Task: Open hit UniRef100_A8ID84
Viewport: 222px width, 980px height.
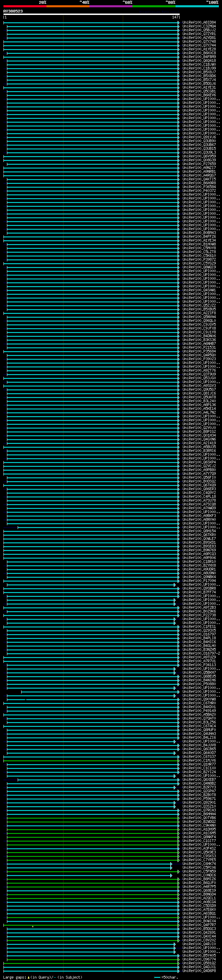Action: 199,23
